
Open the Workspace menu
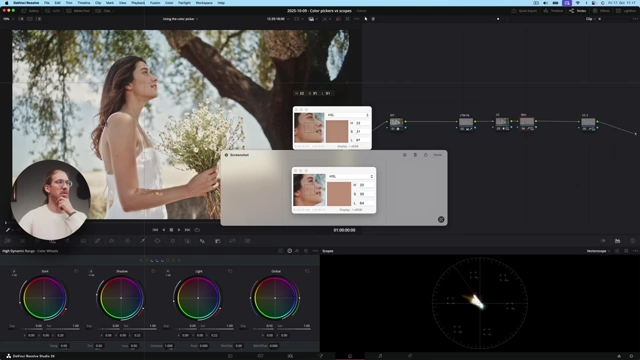(x=204, y=3)
